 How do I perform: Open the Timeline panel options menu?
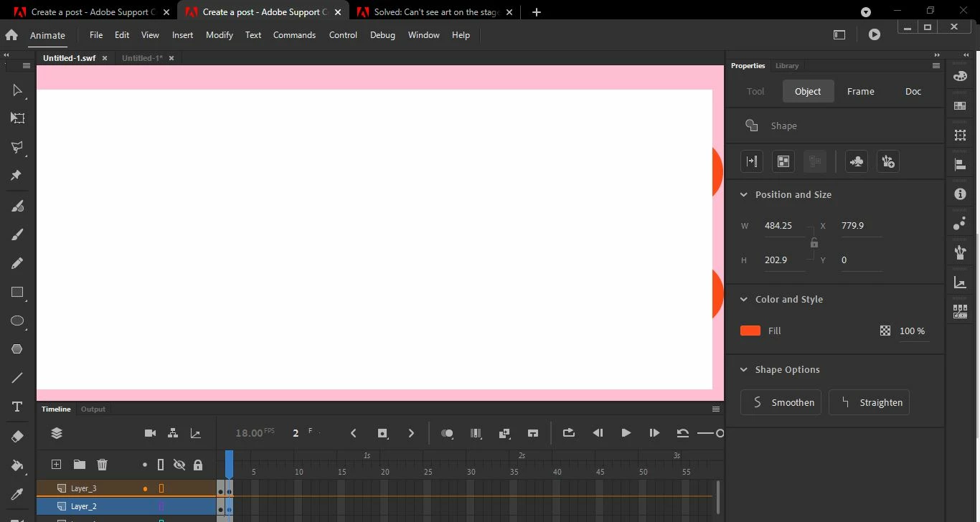click(x=715, y=409)
